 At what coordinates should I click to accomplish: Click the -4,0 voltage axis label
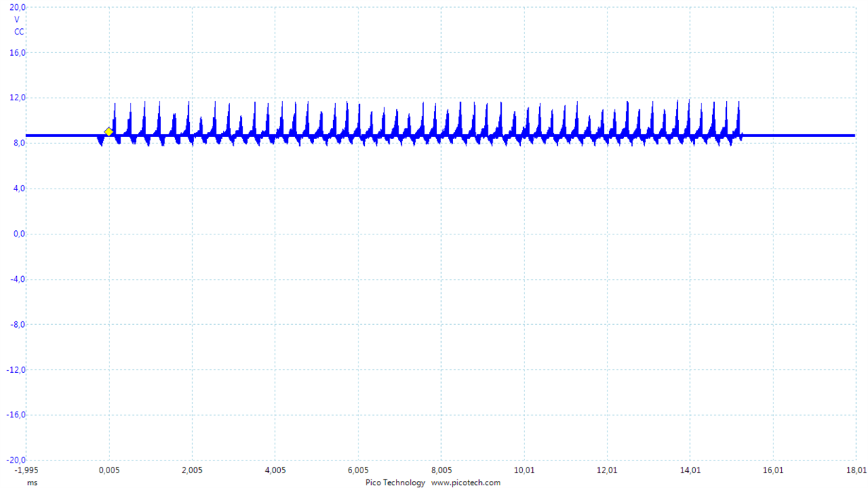click(17, 279)
